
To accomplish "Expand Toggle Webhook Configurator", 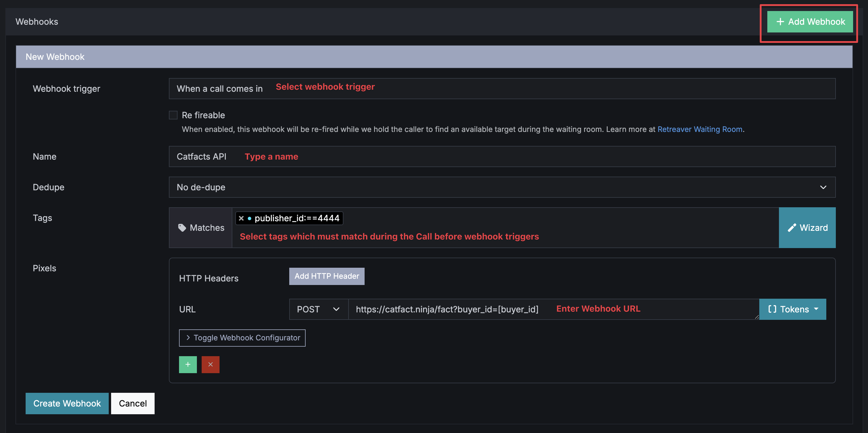I will (242, 338).
